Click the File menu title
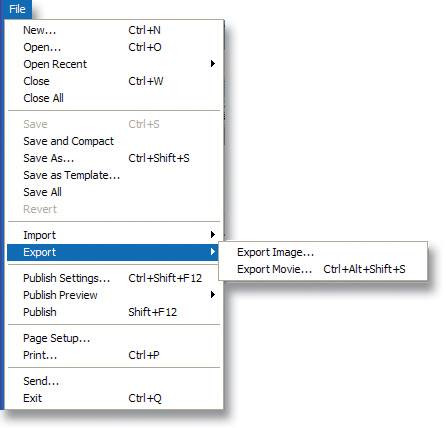This screenshot has height=428, width=446. [x=17, y=9]
